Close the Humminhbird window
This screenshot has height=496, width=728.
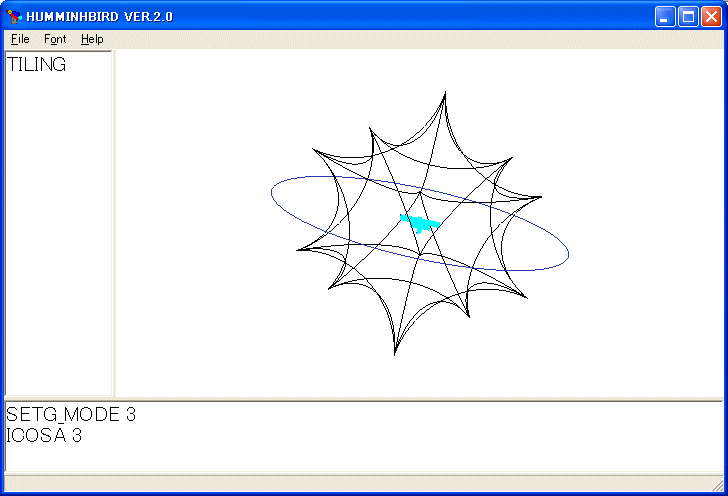coord(711,16)
